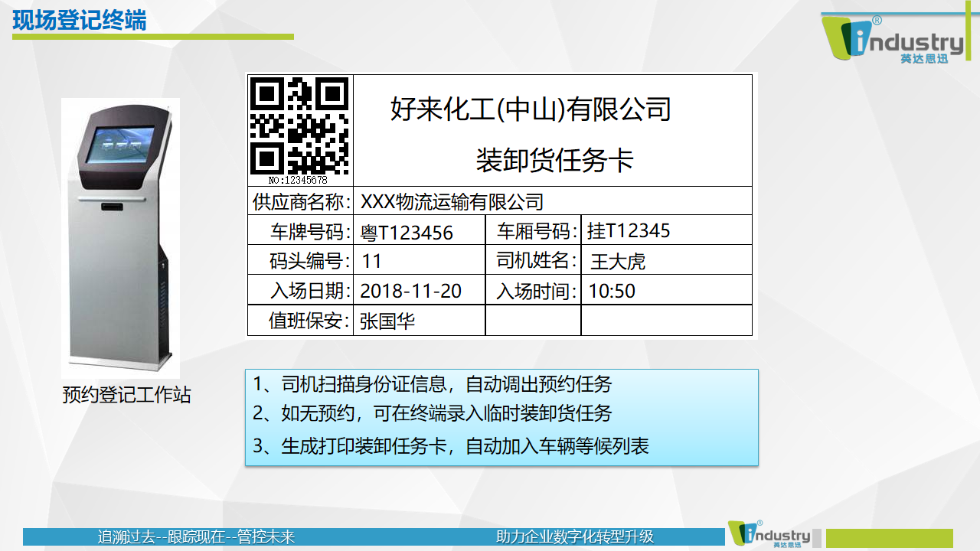980x551 pixels.
Task: Click step 2 text about 如无预约
Action: [x=433, y=414]
